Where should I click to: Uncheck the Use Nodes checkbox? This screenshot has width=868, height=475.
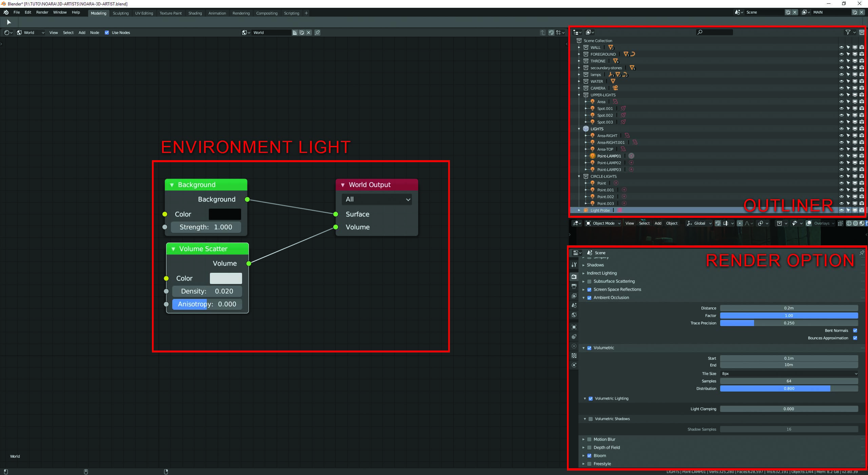(x=107, y=33)
